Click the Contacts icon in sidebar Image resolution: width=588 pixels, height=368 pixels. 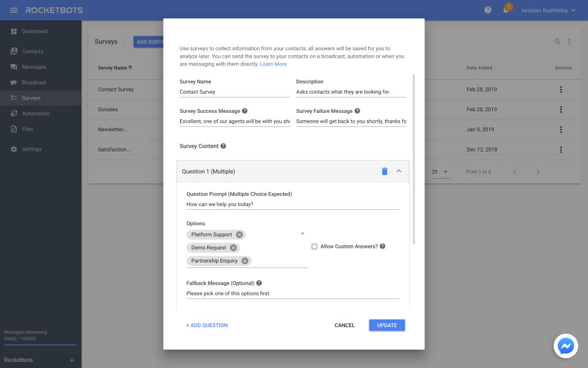coord(14,51)
